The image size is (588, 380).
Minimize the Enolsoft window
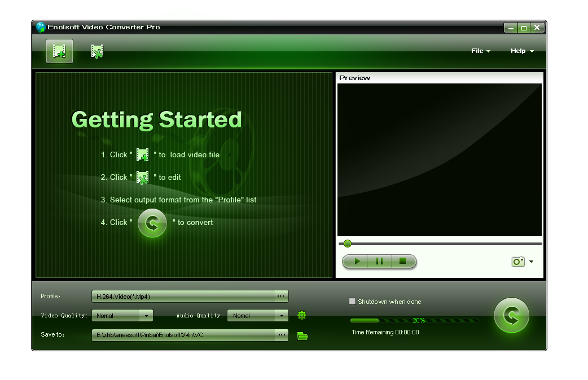pos(510,28)
